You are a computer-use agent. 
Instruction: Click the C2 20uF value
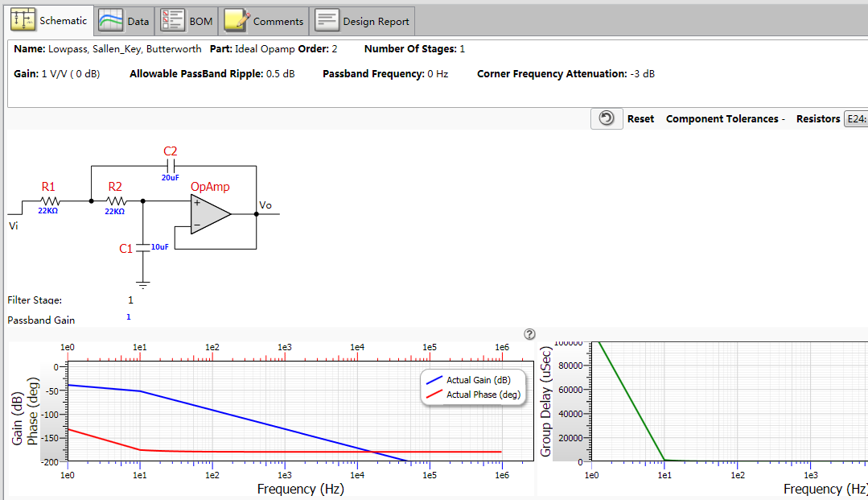click(170, 177)
